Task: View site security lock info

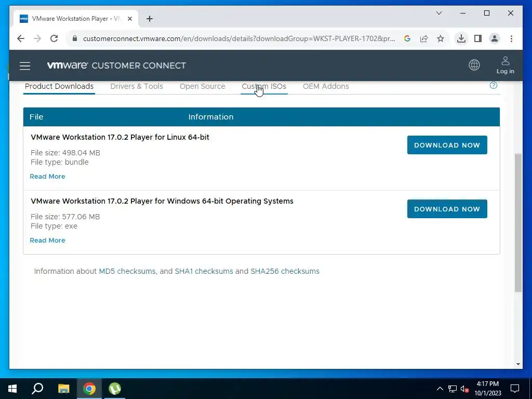Action: [75, 38]
